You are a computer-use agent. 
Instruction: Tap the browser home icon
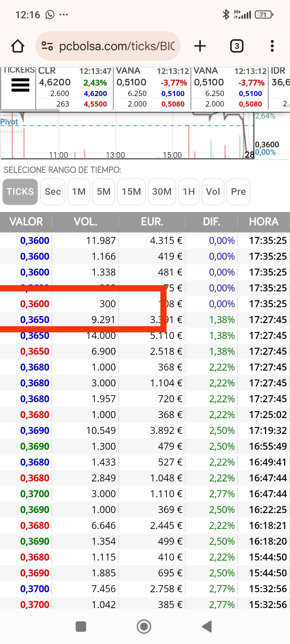[x=18, y=46]
